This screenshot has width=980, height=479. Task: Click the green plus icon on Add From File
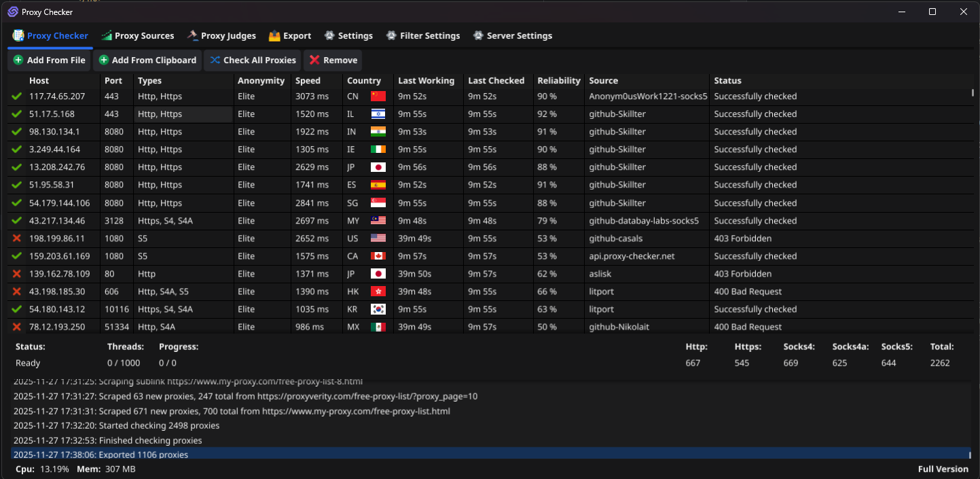18,60
